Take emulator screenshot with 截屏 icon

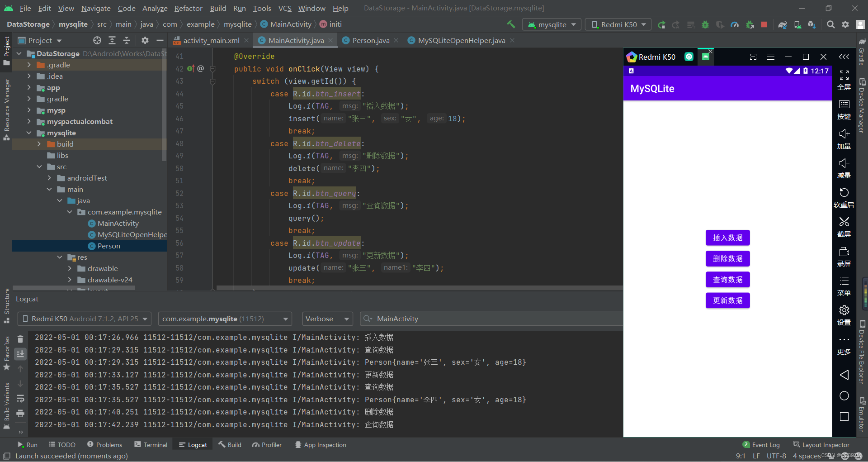tap(844, 228)
